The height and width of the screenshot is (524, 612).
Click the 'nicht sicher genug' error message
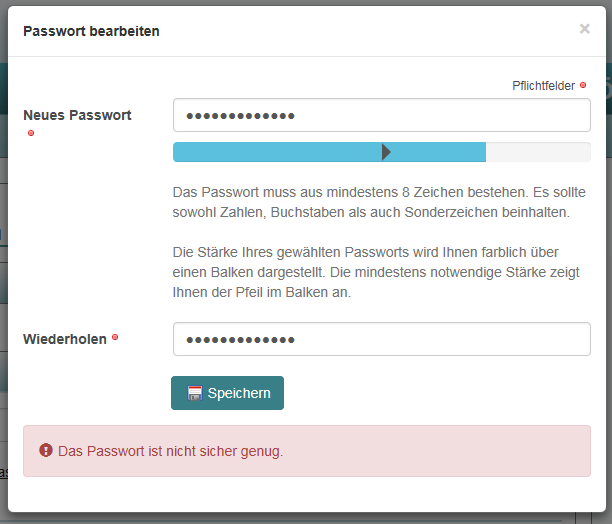(171, 451)
